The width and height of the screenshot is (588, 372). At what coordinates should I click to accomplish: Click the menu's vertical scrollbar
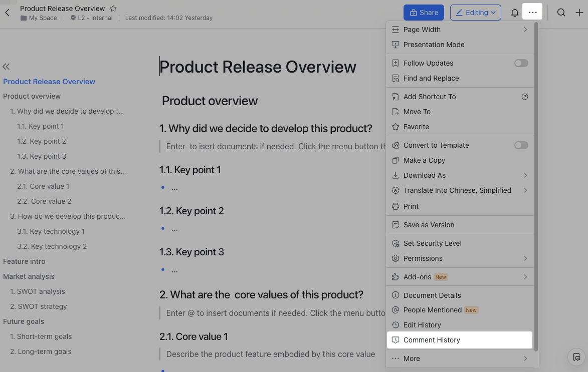536,185
